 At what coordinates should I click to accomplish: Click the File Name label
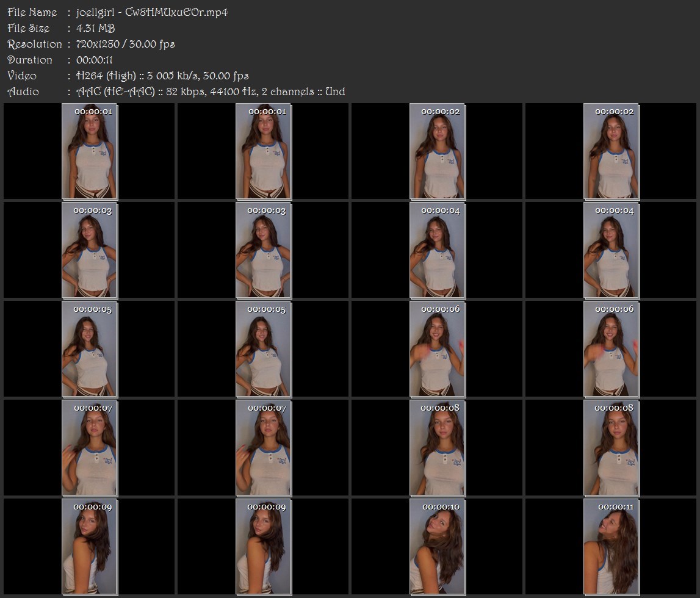click(32, 12)
